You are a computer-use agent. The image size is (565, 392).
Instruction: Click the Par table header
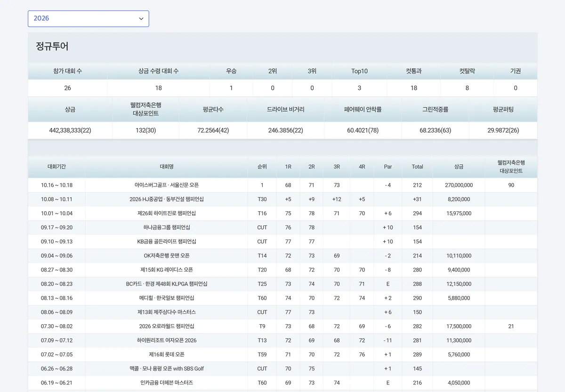388,167
